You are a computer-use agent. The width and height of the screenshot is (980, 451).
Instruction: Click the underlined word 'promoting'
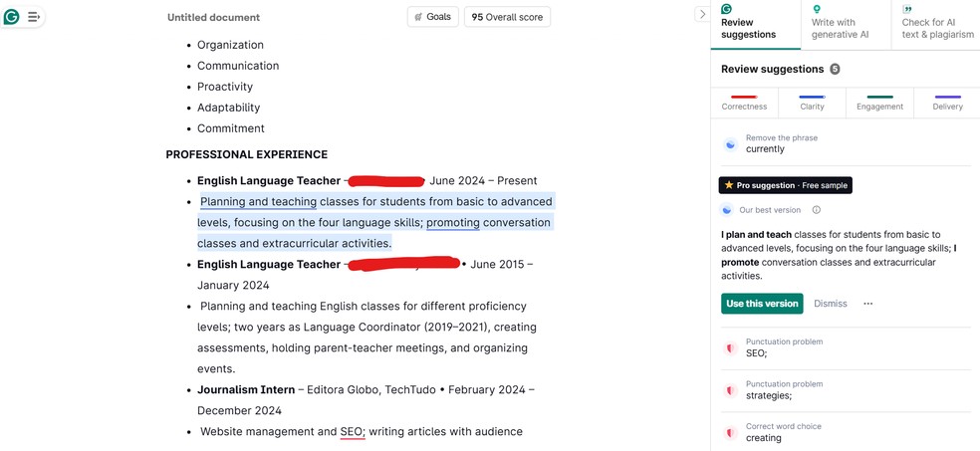pyautogui.click(x=453, y=222)
